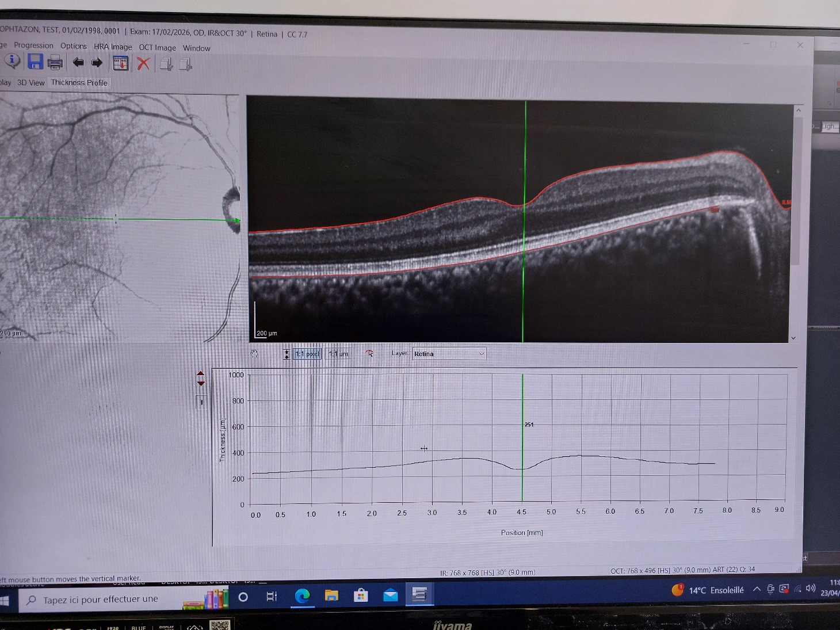The height and width of the screenshot is (630, 840).
Task: Toggle the 1:1 µm scale button
Action: coord(338,354)
